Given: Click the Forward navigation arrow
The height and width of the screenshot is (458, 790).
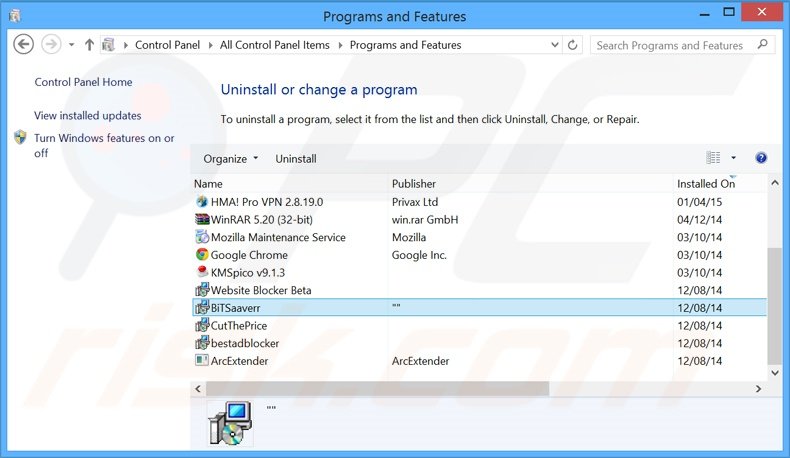Looking at the screenshot, I should tap(51, 44).
